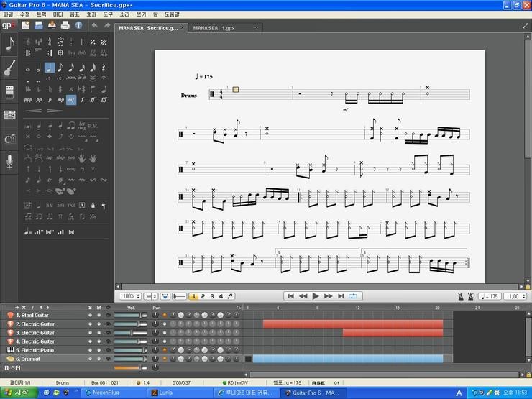Screen dimensions: 532x399
Task: Apply decrescendo hairpin
Action: click(x=55, y=111)
